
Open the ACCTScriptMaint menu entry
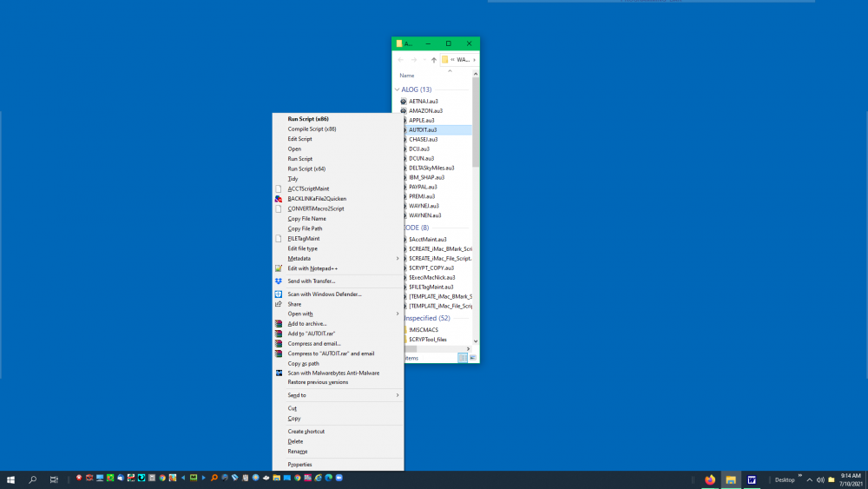[338, 188]
